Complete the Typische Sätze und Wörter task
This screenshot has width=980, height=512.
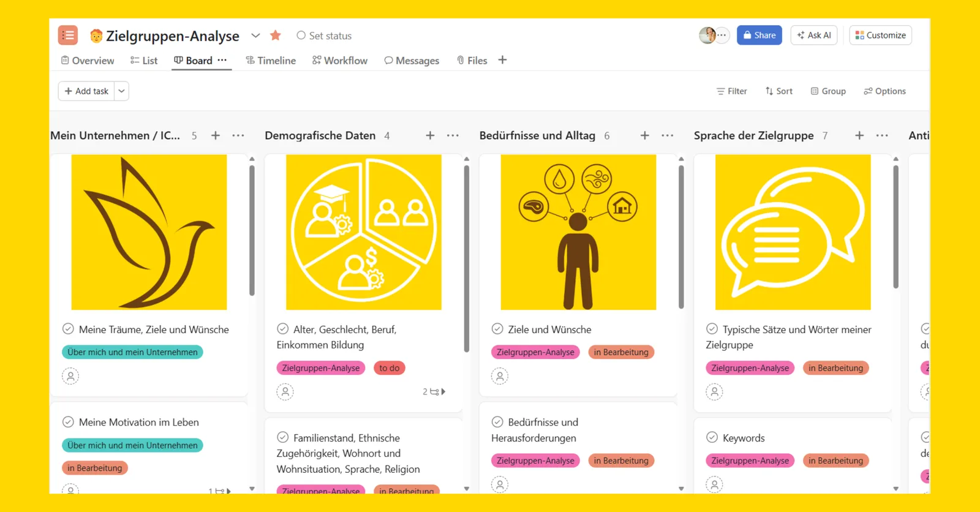pos(712,329)
